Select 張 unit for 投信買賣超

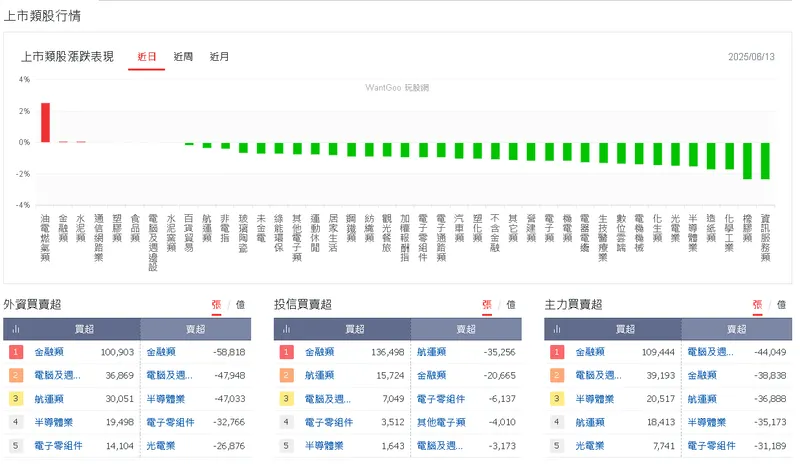click(x=487, y=305)
